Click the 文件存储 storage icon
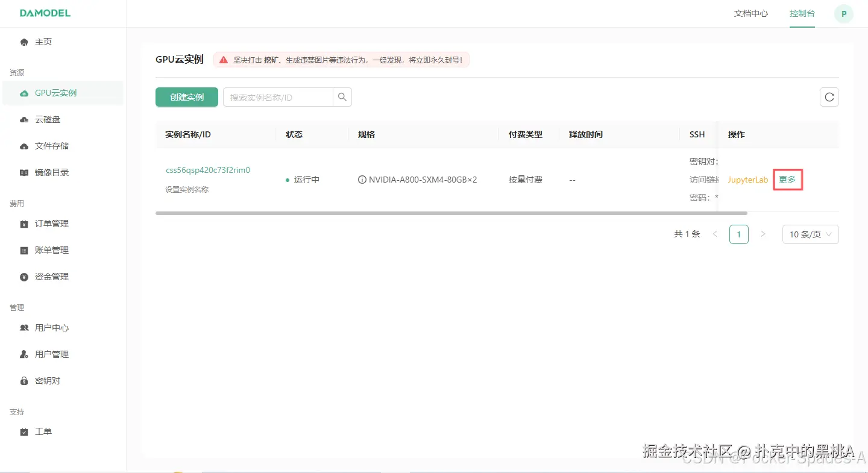868x473 pixels. click(24, 146)
